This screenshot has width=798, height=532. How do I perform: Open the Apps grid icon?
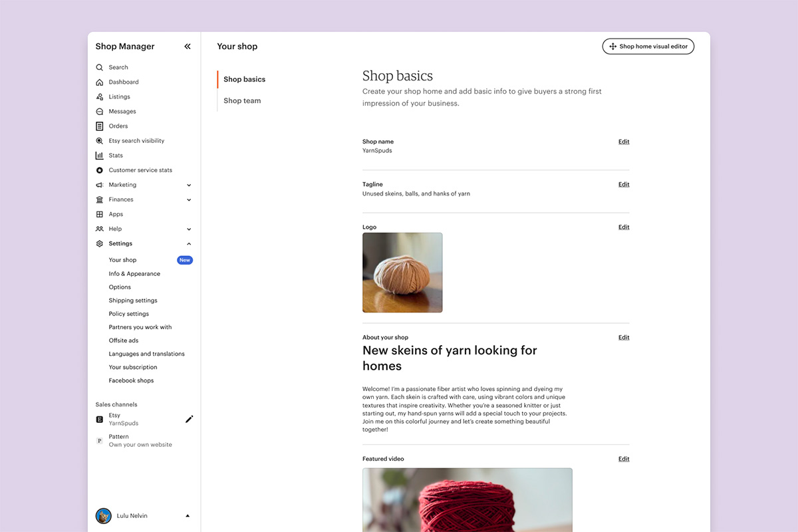pyautogui.click(x=98, y=213)
